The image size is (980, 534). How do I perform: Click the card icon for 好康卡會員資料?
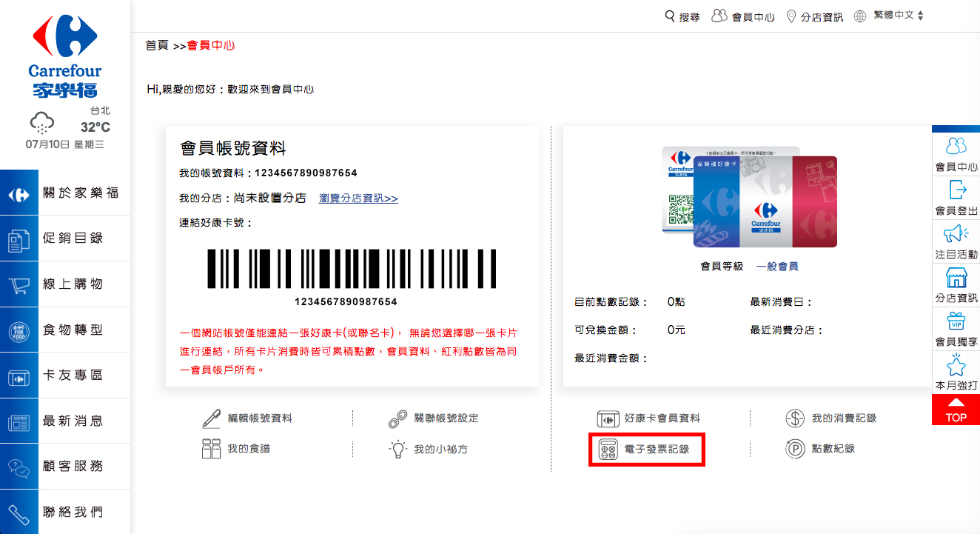coord(608,419)
